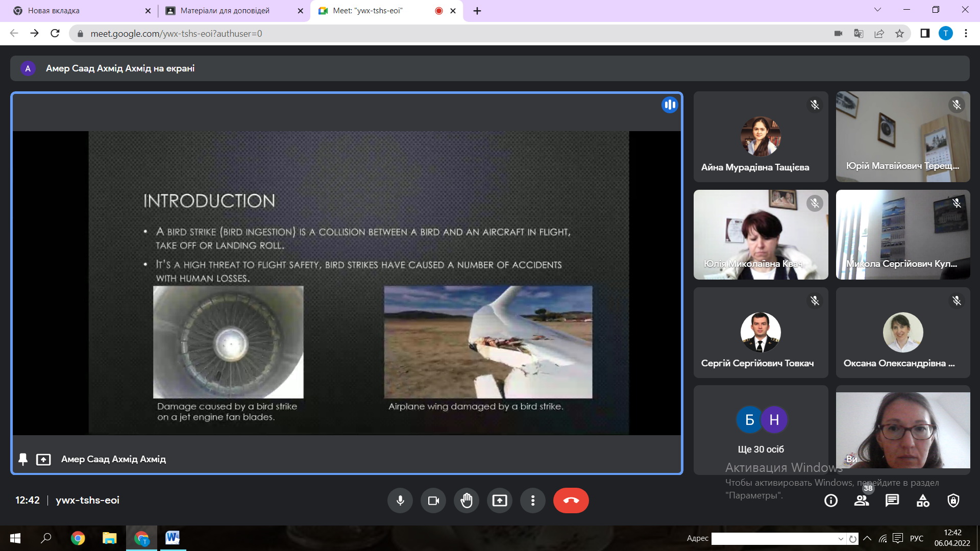
Task: Open the activities shapes icon
Action: (923, 500)
